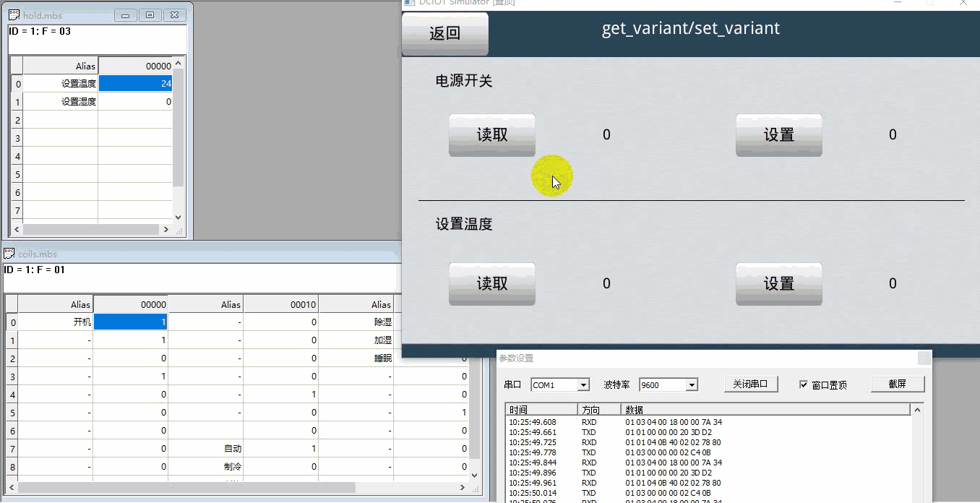Click the 数据 column header in log
The width and height of the screenshot is (980, 503).
click(x=766, y=410)
